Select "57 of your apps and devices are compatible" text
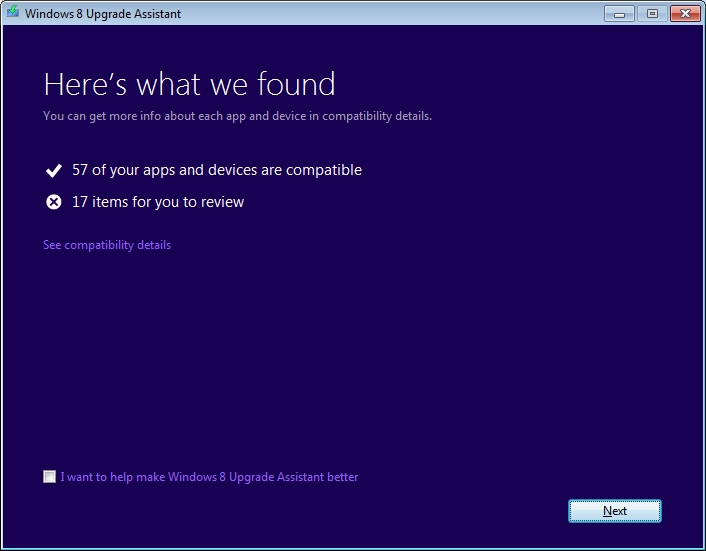Viewport: 706px width, 551px height. 217,170
